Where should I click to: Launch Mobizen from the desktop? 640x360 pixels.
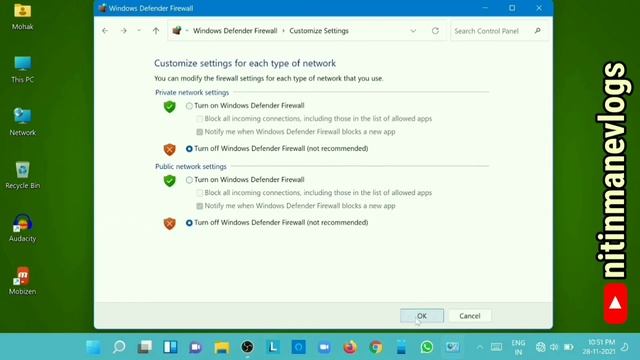point(22,281)
